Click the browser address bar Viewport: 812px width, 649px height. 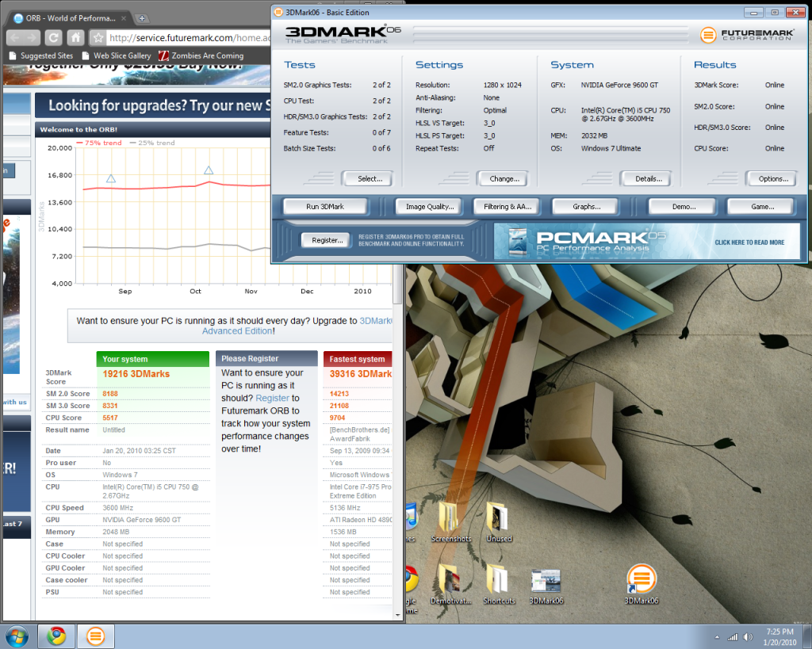[x=189, y=38]
